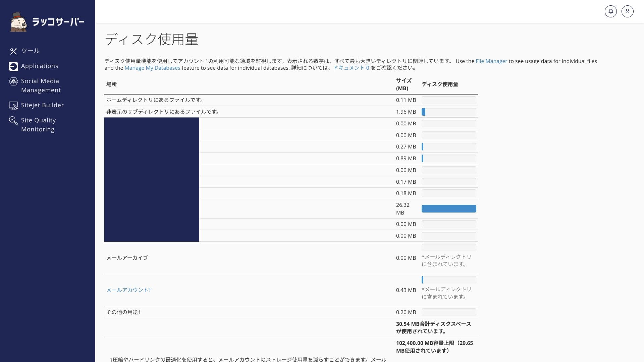Open the ツール menu item

tap(30, 51)
